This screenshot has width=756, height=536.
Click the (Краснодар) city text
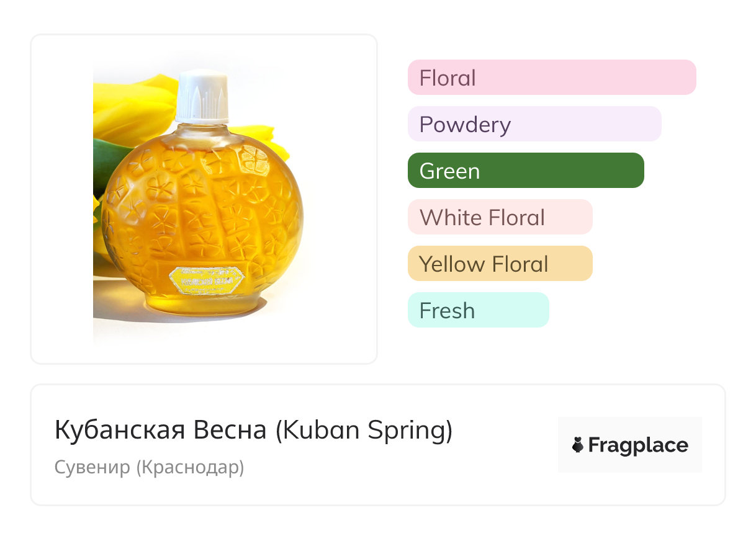click(x=190, y=467)
